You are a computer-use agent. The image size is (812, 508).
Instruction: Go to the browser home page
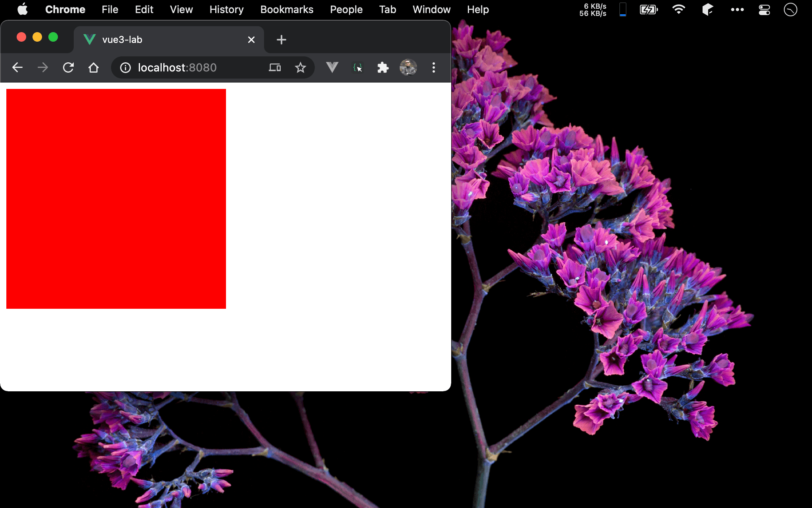click(x=94, y=67)
